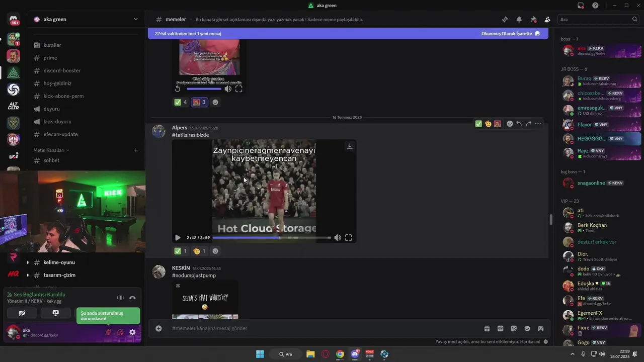Reply to message via hover toolbar arrow
The height and width of the screenshot is (362, 644).
coord(519,124)
